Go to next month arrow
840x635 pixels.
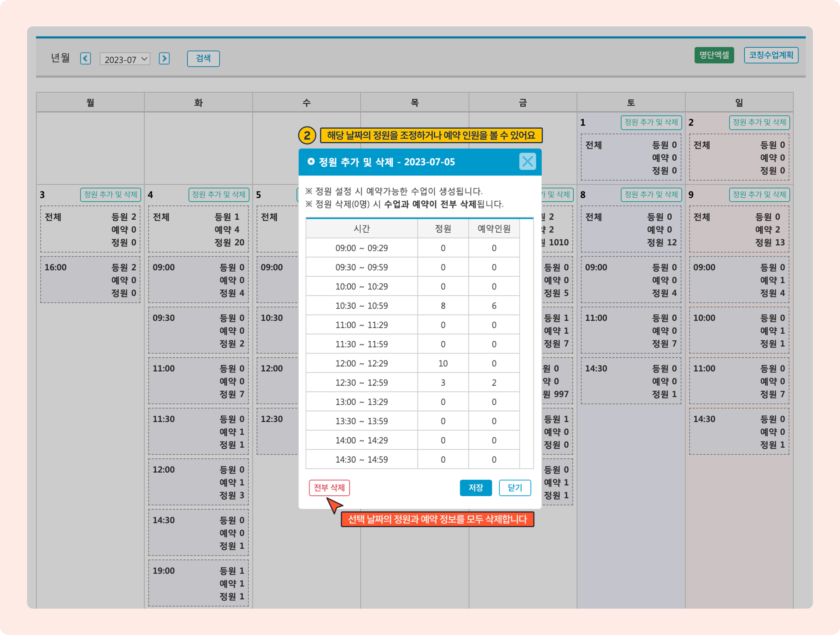[x=164, y=59]
